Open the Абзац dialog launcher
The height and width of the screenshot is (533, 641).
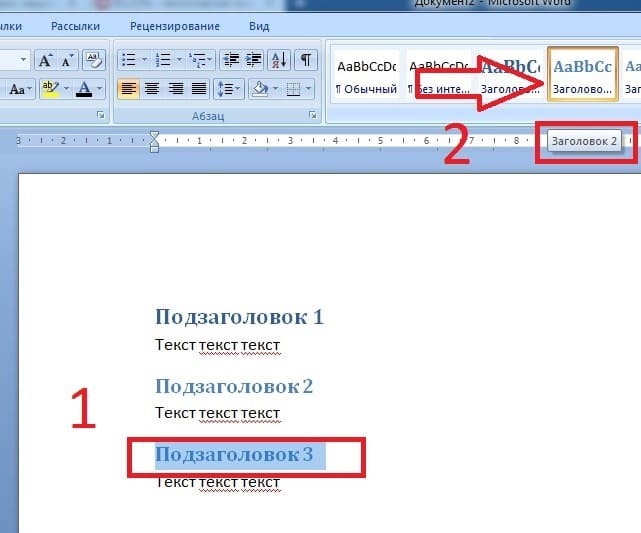[313, 116]
